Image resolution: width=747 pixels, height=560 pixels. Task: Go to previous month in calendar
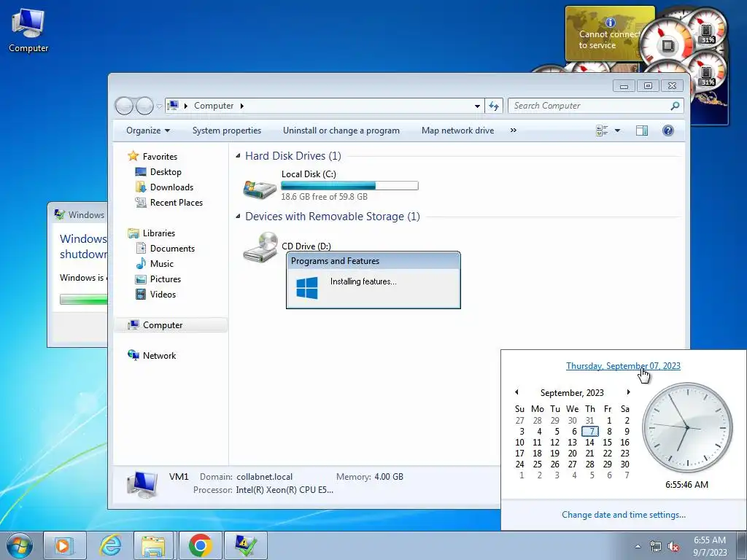[516, 392]
